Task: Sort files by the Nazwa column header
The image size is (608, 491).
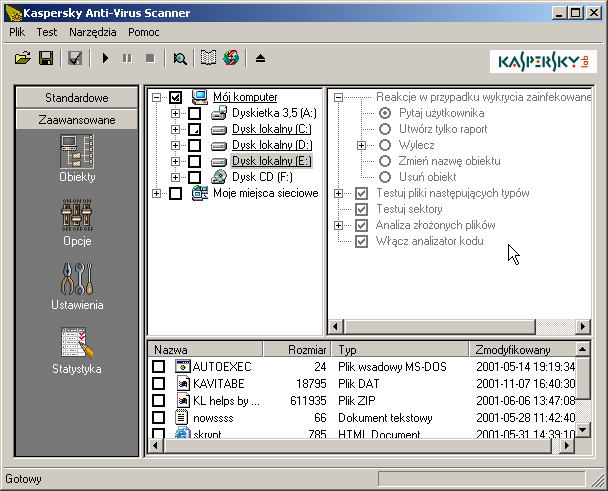Action: point(206,349)
